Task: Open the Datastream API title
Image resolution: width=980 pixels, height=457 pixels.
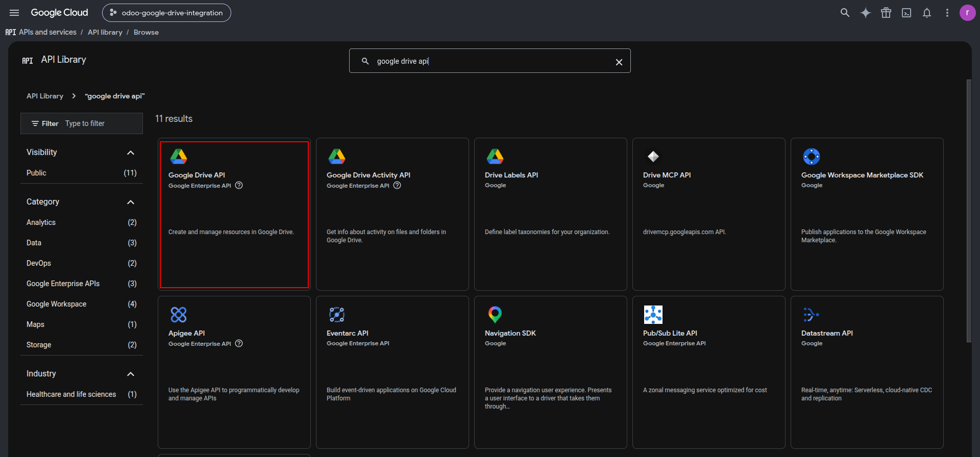Action: point(827,333)
